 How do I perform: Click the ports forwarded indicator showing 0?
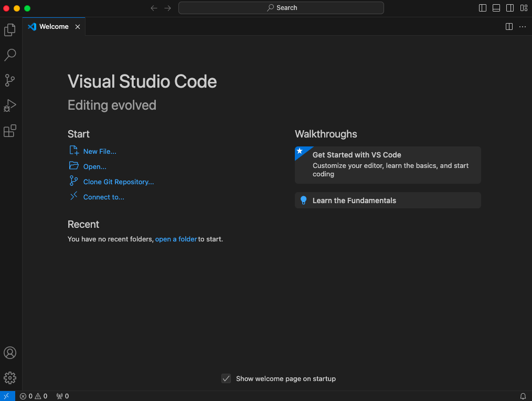62,396
